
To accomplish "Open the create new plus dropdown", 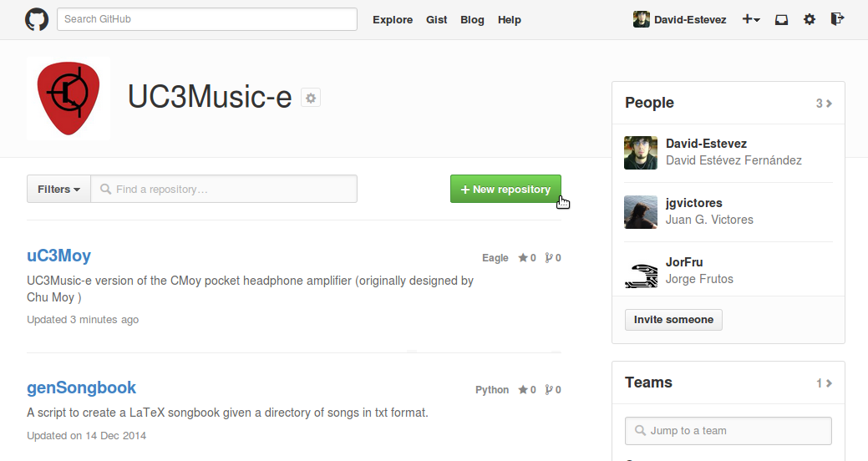I will point(750,20).
